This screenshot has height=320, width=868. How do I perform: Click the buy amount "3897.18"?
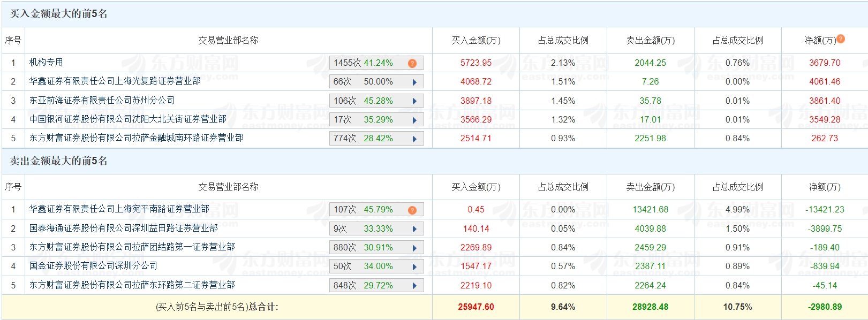476,101
